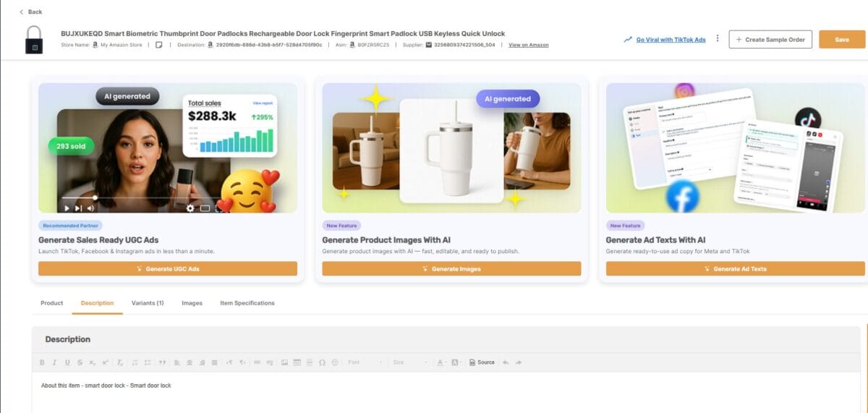The width and height of the screenshot is (868, 413).
Task: Click the AI product images promo picture
Action: coord(451,148)
